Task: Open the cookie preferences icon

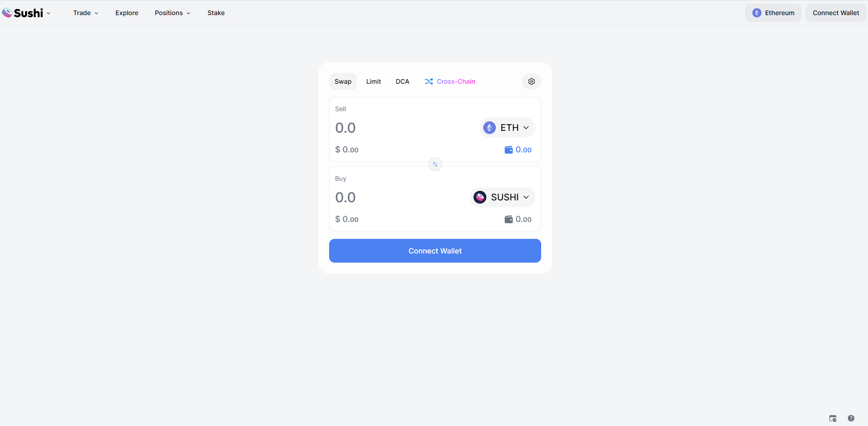Action: pyautogui.click(x=833, y=418)
